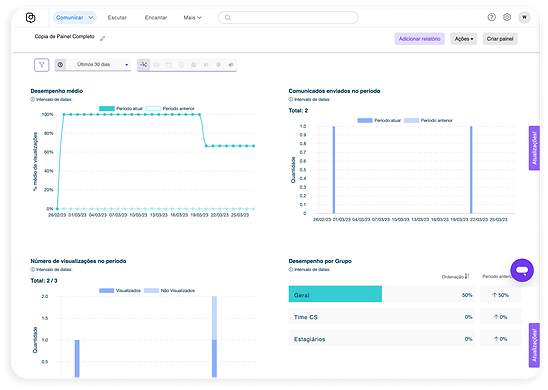Go to the Encantar section

(x=156, y=17)
